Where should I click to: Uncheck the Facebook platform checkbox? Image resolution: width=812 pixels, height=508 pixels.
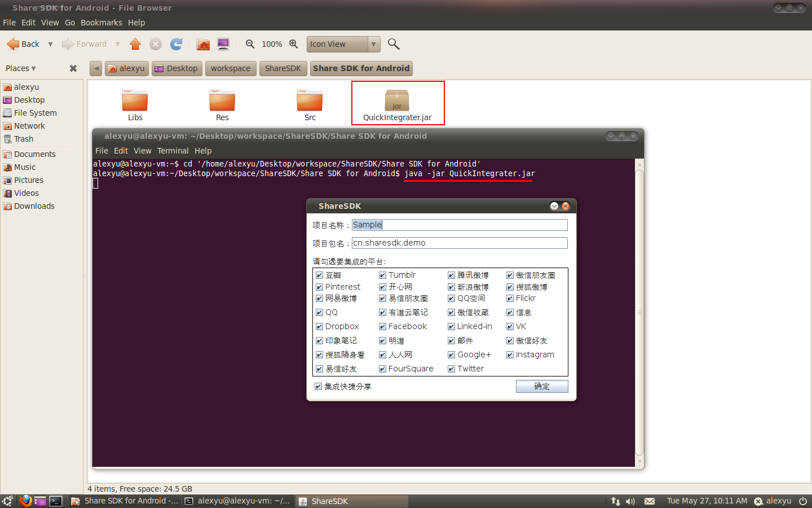[x=383, y=326]
